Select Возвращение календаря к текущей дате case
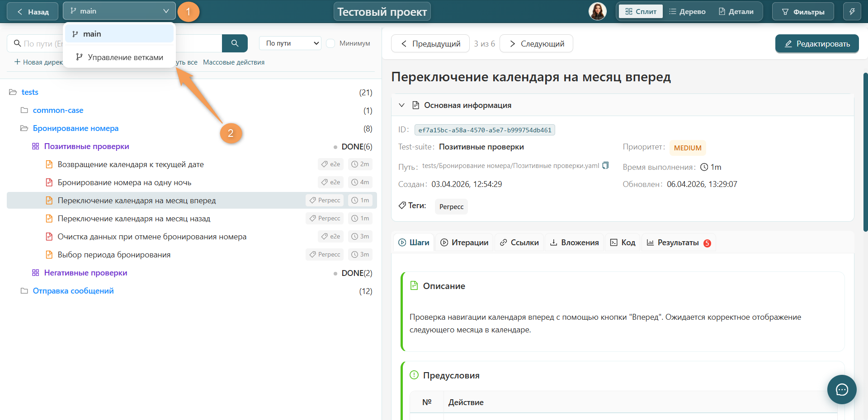Image resolution: width=868 pixels, height=420 pixels. click(131, 164)
